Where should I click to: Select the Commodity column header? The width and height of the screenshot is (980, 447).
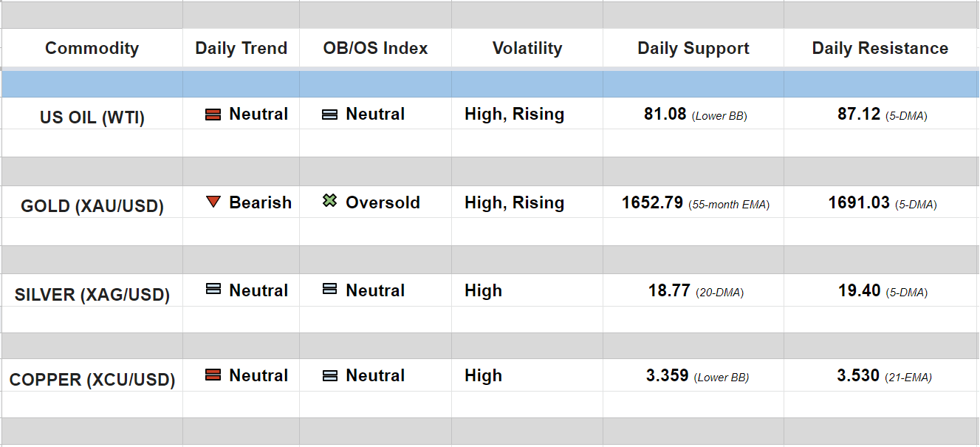92,49
